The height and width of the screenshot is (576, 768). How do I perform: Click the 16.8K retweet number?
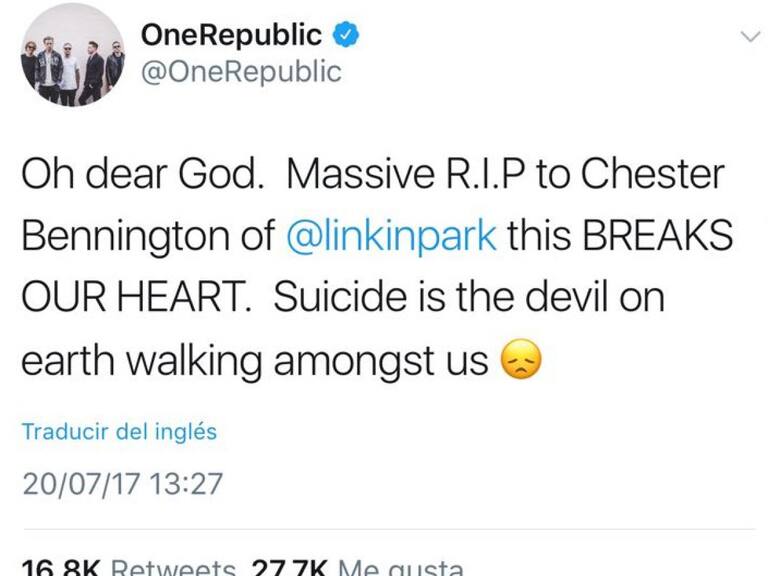click(x=58, y=567)
